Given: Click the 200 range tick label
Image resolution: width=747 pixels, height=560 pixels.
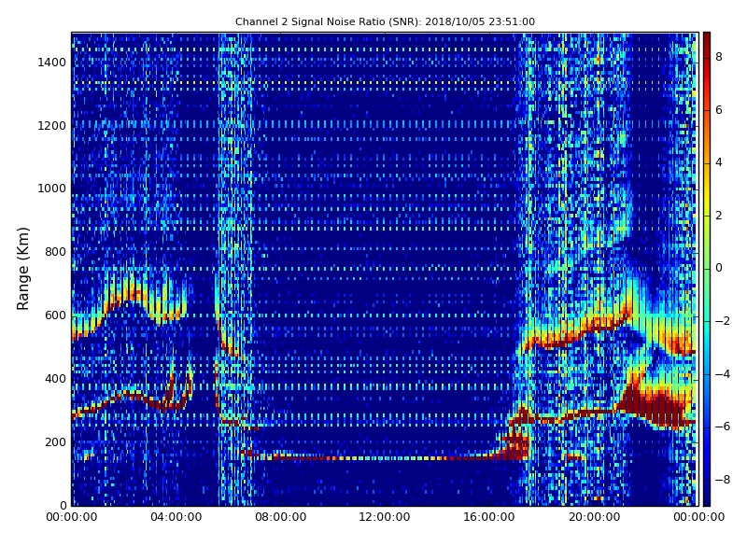Looking at the screenshot, I should (55, 442).
